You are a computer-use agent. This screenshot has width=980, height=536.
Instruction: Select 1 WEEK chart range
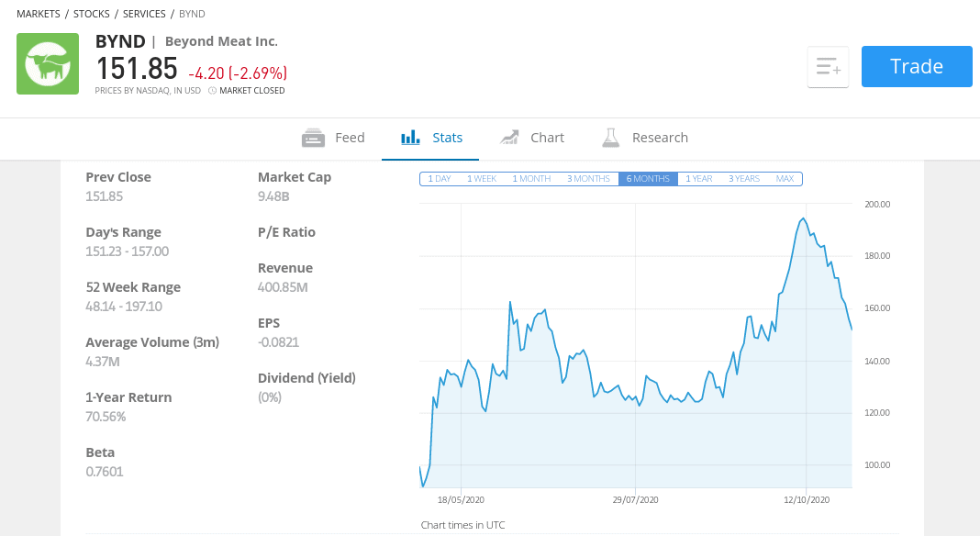[x=481, y=179]
